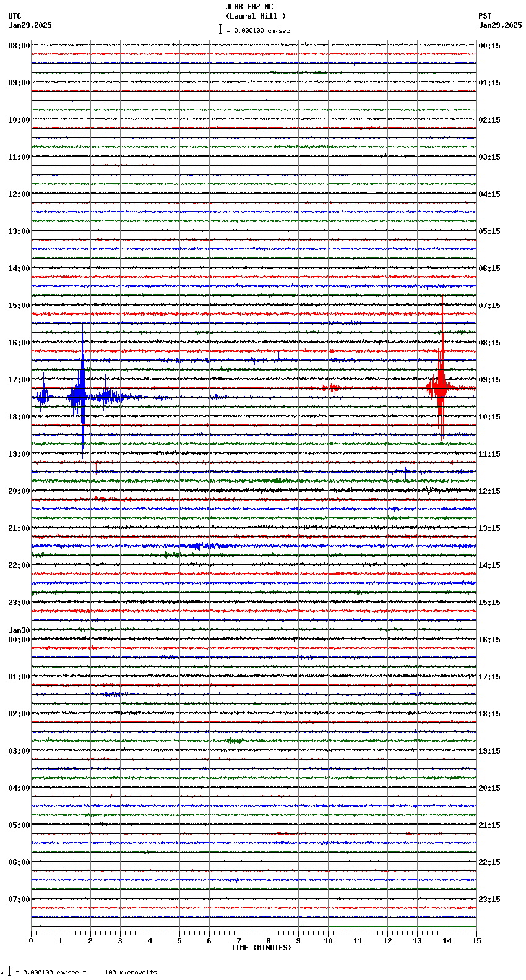Click the 0 tick on the time axis
Viewport: 526px width, 980px height.
click(x=31, y=941)
